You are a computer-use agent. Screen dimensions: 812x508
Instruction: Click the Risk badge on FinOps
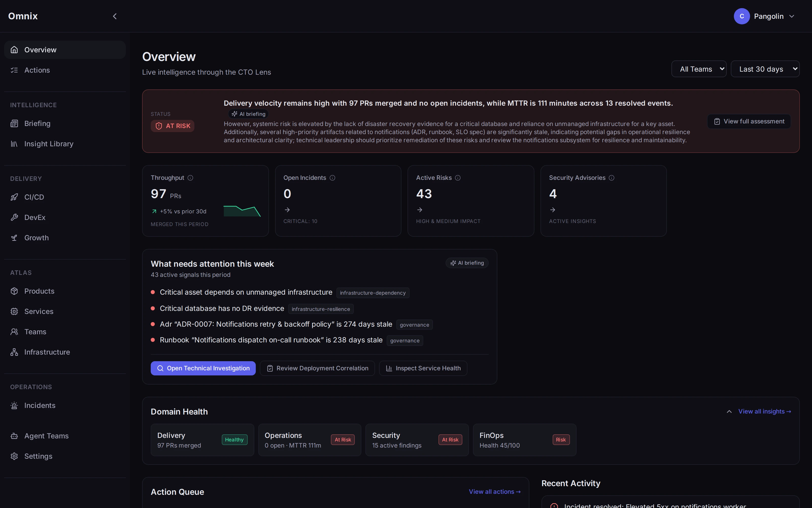pyautogui.click(x=561, y=439)
